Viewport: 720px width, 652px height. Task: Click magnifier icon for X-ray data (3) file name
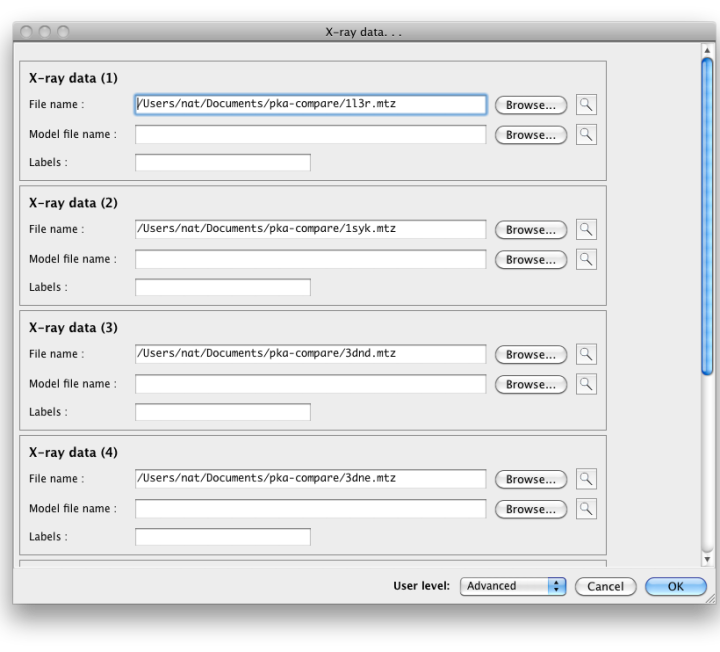(586, 355)
